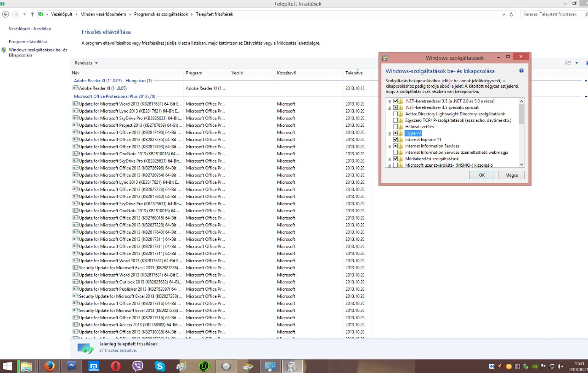The width and height of the screenshot is (588, 373).
Task: Expand Médiakezelési szolgáltatások node
Action: 389,159
